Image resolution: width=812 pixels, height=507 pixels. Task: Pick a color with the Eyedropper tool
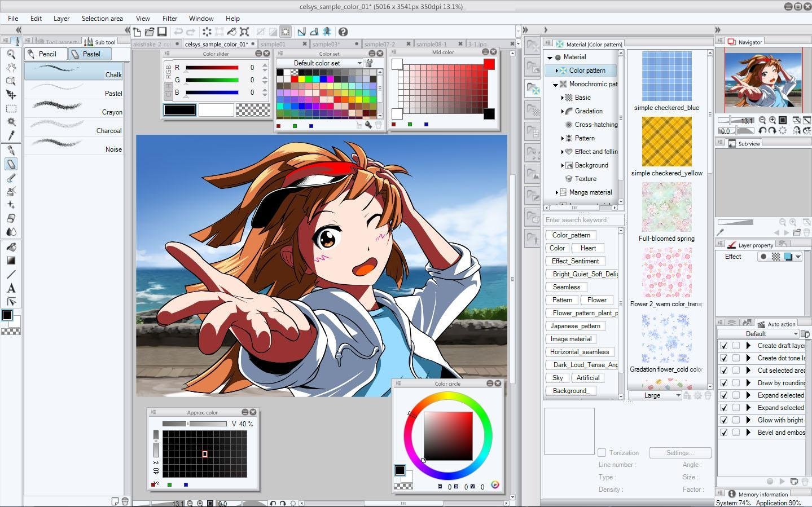(11, 135)
